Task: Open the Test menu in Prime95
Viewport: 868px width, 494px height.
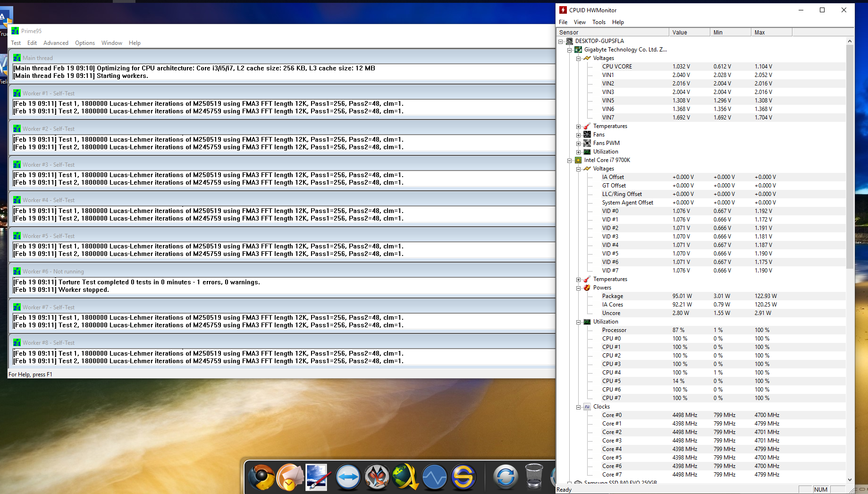Action: coord(16,43)
